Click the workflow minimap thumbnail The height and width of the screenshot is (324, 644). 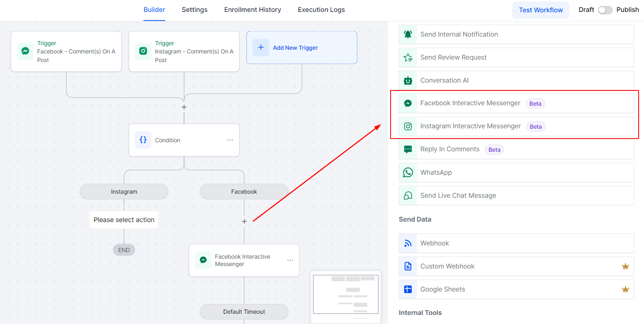click(346, 294)
